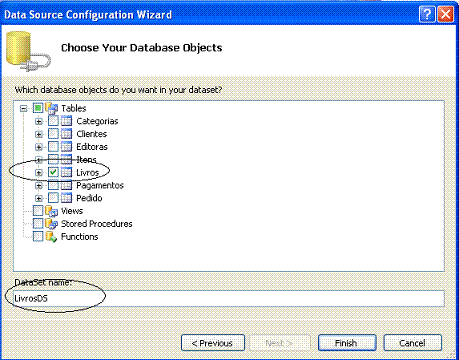Check the Pagamentos table checkbox
The width and height of the screenshot is (459, 360).
53,185
